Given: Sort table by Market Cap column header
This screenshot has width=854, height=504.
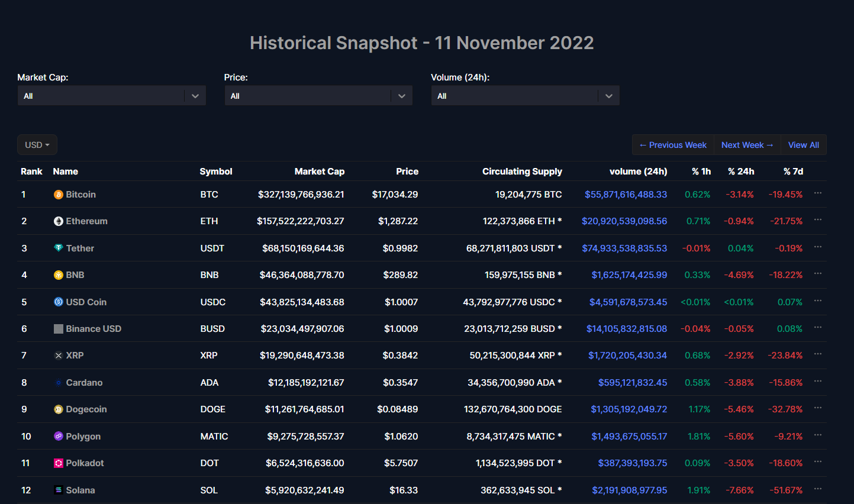Looking at the screenshot, I should 319,172.
